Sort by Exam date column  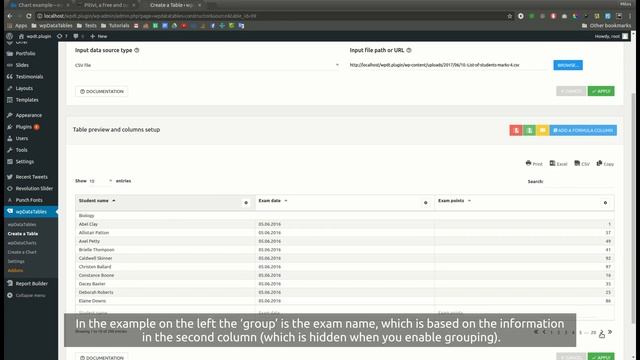point(273,201)
